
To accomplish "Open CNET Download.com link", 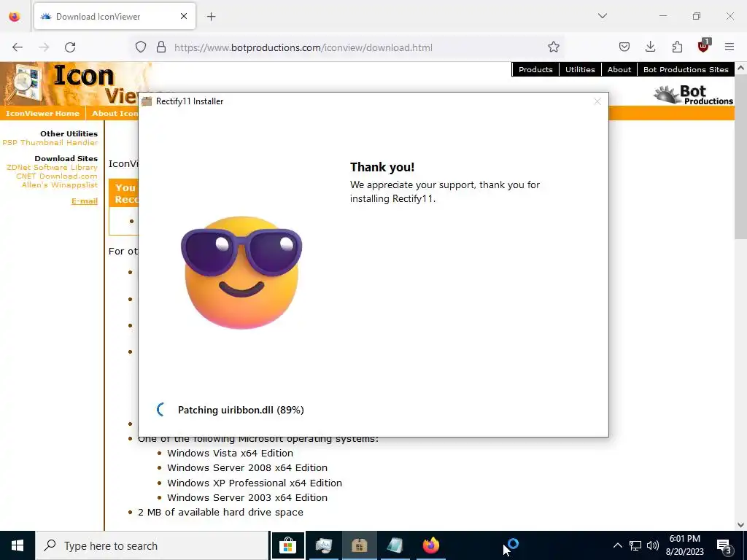I will pyautogui.click(x=57, y=176).
